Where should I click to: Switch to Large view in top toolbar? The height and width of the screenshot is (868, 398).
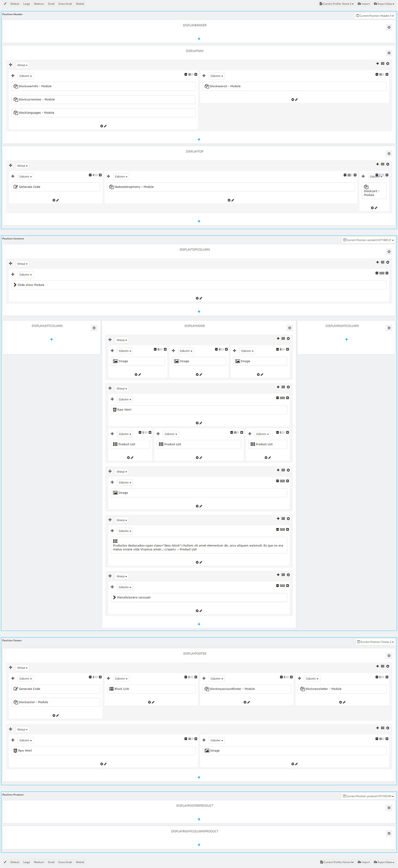click(x=26, y=4)
